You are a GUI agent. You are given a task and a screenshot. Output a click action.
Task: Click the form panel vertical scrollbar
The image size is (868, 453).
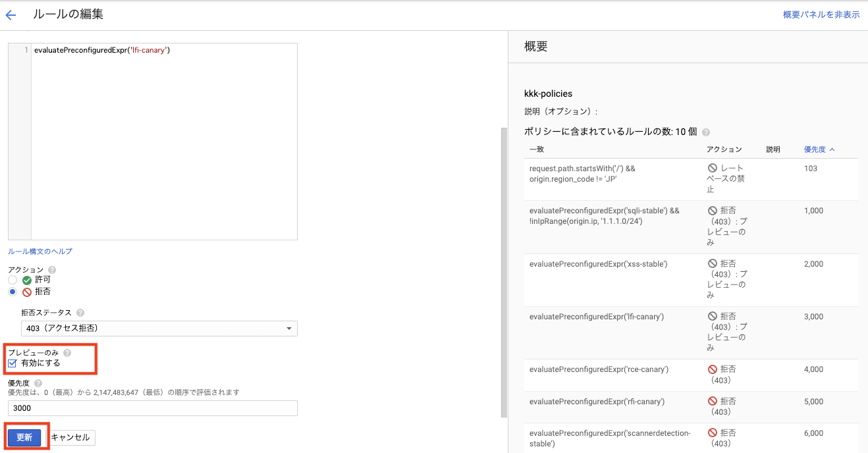504,273
